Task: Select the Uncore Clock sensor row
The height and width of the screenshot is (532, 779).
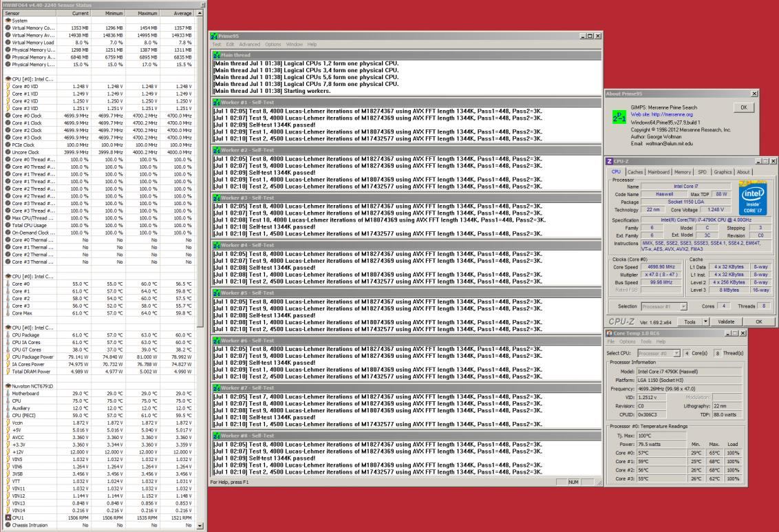Action: [98, 153]
